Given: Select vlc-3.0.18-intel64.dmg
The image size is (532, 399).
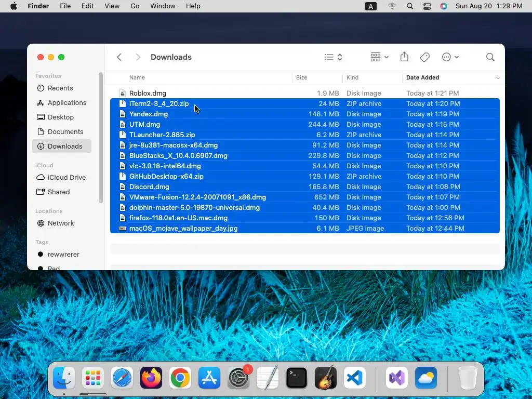Looking at the screenshot, I should tap(304, 166).
